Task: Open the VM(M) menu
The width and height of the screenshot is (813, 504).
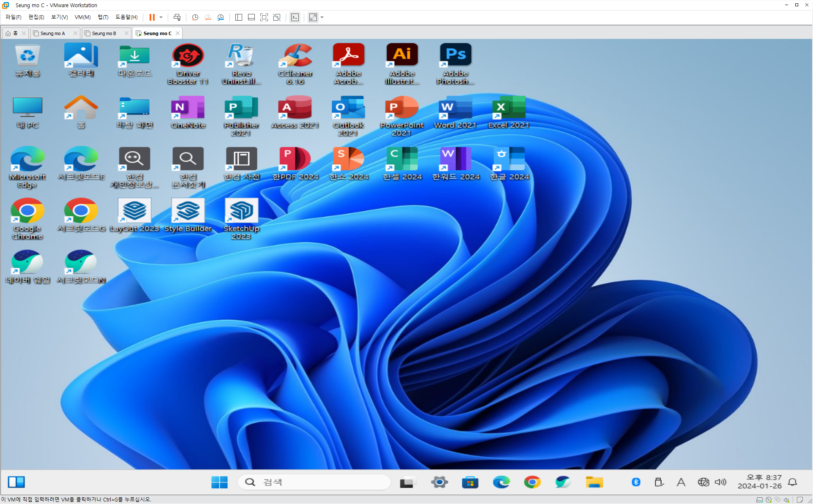Action: tap(82, 17)
